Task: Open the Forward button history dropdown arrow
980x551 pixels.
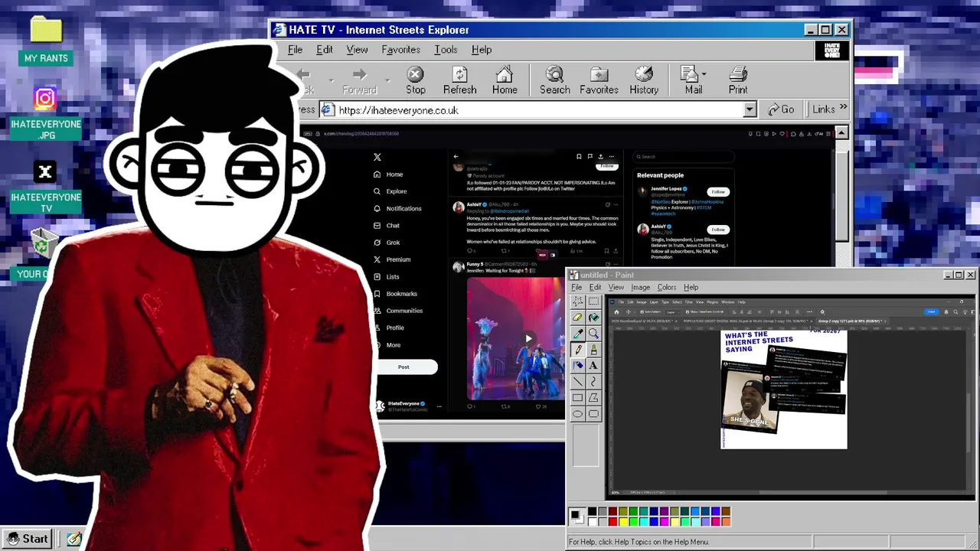Action: pyautogui.click(x=387, y=80)
